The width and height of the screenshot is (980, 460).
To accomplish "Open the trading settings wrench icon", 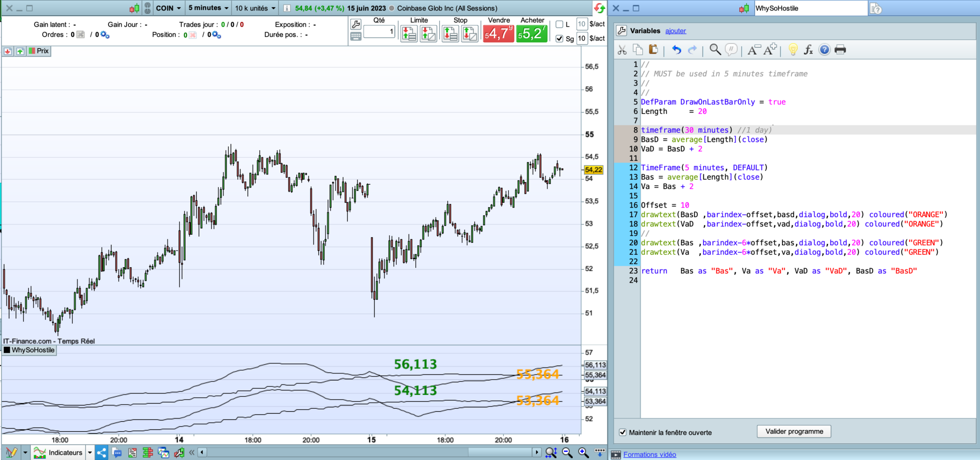I will click(356, 24).
